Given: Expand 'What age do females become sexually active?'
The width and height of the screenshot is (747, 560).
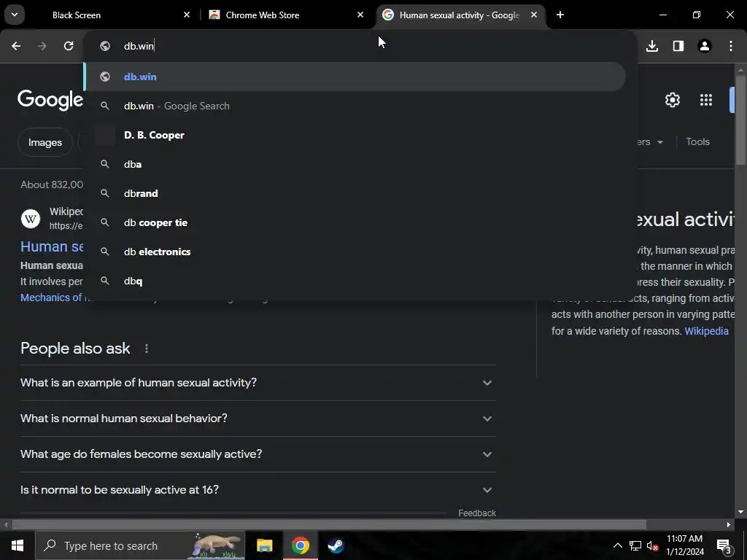Looking at the screenshot, I should (x=258, y=454).
